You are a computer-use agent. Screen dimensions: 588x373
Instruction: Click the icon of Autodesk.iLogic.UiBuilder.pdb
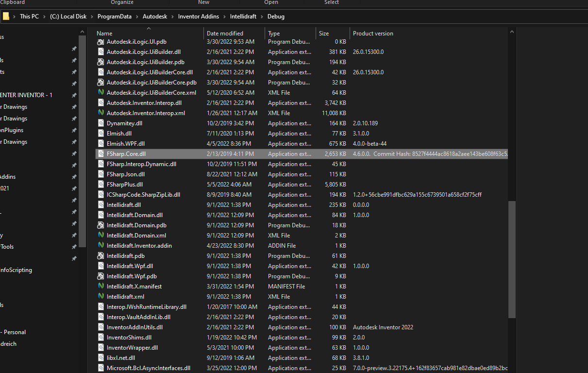(x=101, y=62)
